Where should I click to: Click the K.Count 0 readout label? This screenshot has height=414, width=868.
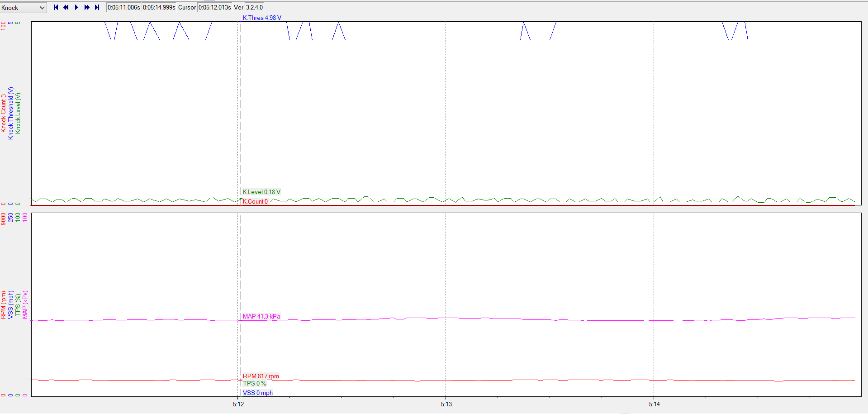click(x=255, y=201)
